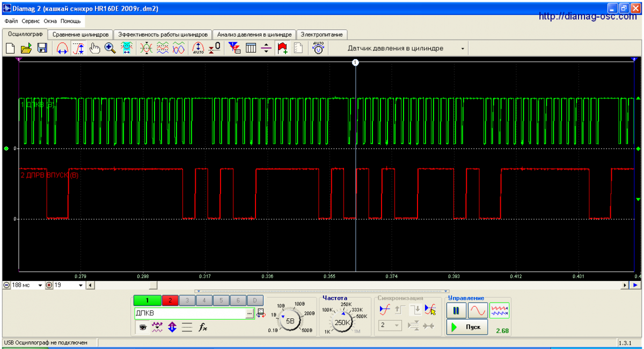644x349 pixels.
Task: Open the table view icon in toolbar
Action: (251, 48)
